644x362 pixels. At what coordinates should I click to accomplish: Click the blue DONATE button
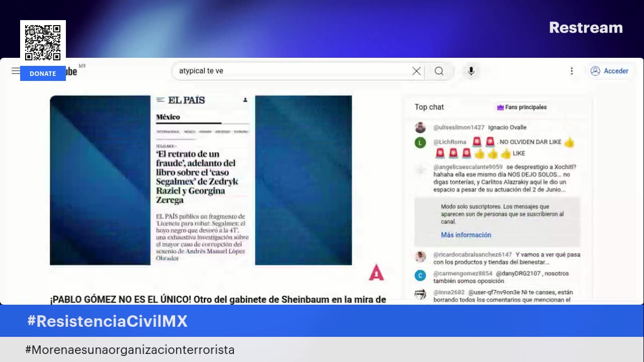(x=43, y=73)
